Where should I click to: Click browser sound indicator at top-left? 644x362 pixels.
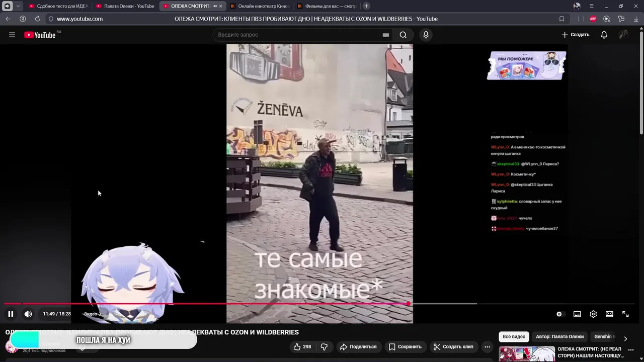pyautogui.click(x=7, y=6)
